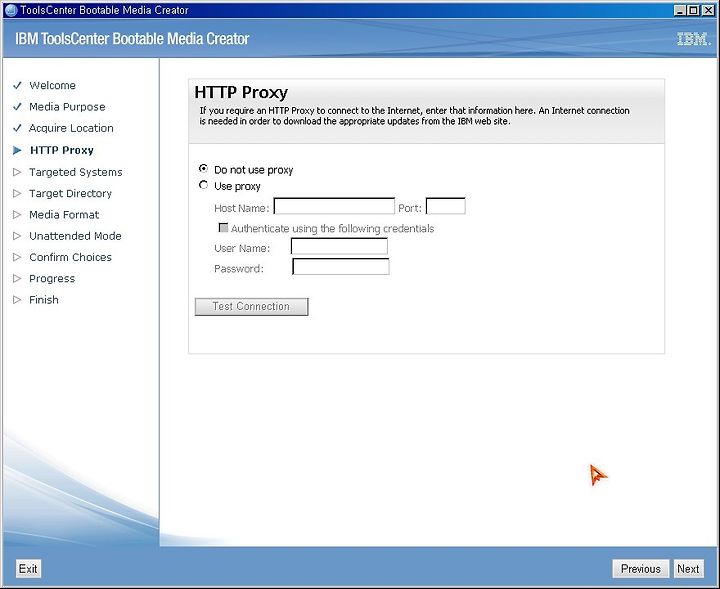Click the triangle icon beside Target Directory
The image size is (720, 589).
(17, 193)
